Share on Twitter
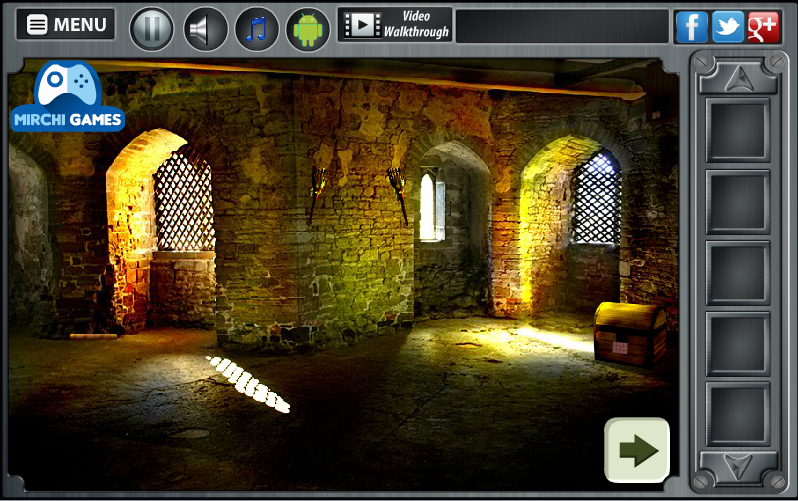Image resolution: width=798 pixels, height=501 pixels. [x=728, y=27]
